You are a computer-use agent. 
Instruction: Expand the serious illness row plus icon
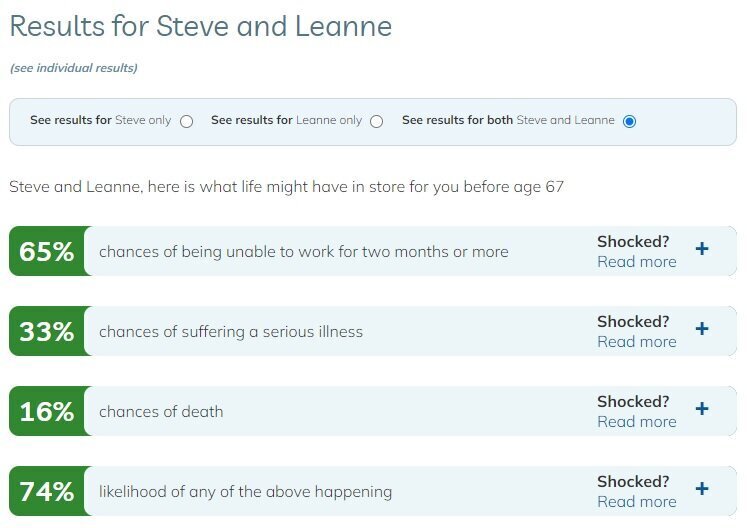(x=702, y=329)
